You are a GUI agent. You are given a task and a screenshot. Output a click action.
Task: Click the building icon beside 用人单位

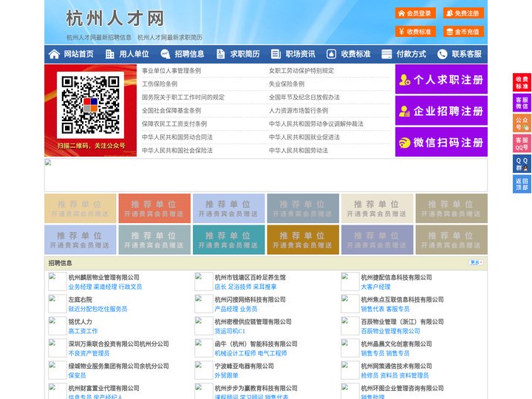pyautogui.click(x=109, y=54)
